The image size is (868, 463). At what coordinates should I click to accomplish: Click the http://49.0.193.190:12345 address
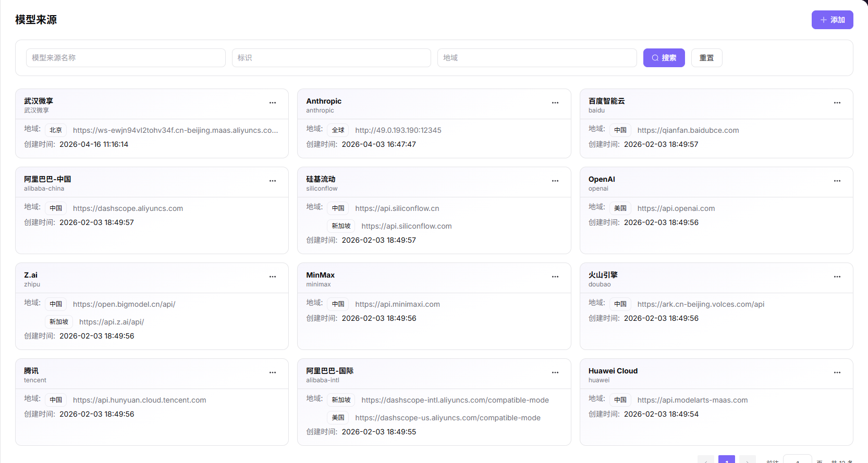pyautogui.click(x=398, y=130)
